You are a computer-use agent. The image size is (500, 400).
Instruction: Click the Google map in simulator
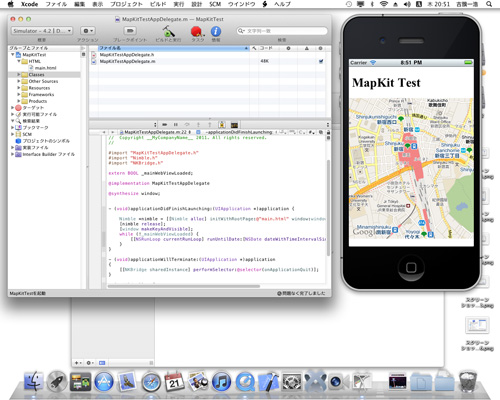pos(411,168)
